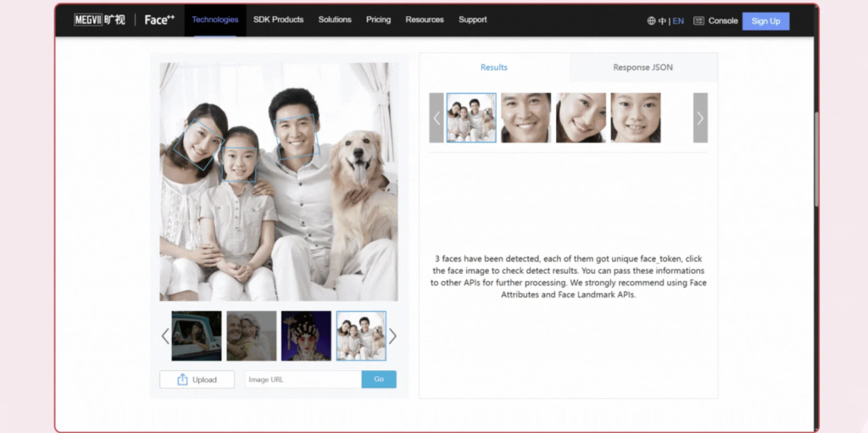Click the Console icon
868x433 pixels.
[698, 21]
